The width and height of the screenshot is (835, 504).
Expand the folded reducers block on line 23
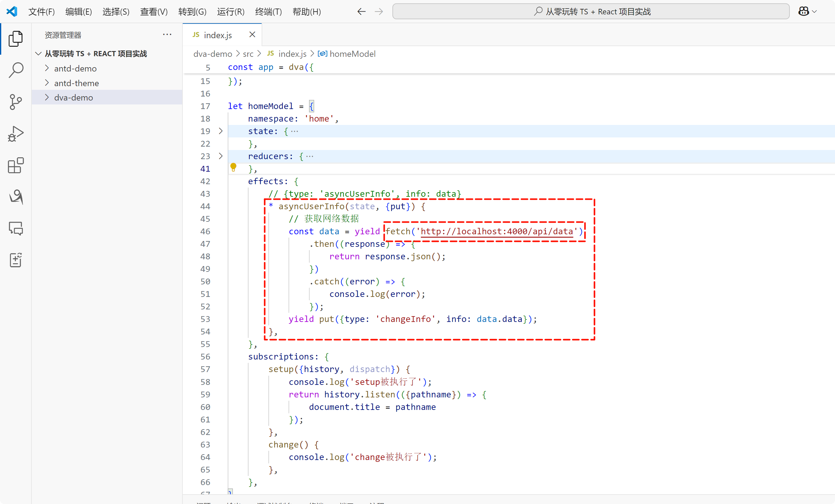(x=221, y=156)
